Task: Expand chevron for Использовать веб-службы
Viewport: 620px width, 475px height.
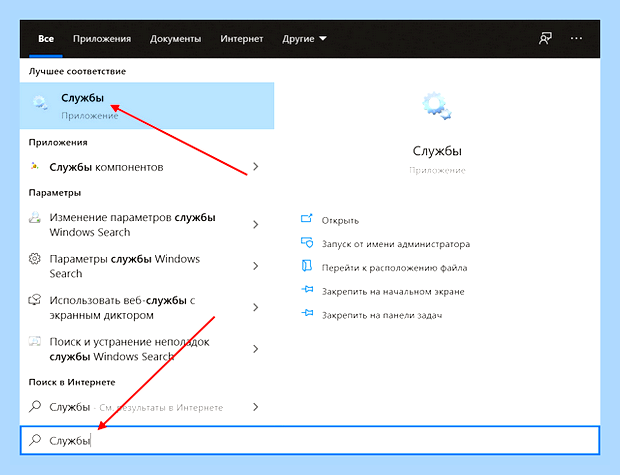Action: [256, 307]
